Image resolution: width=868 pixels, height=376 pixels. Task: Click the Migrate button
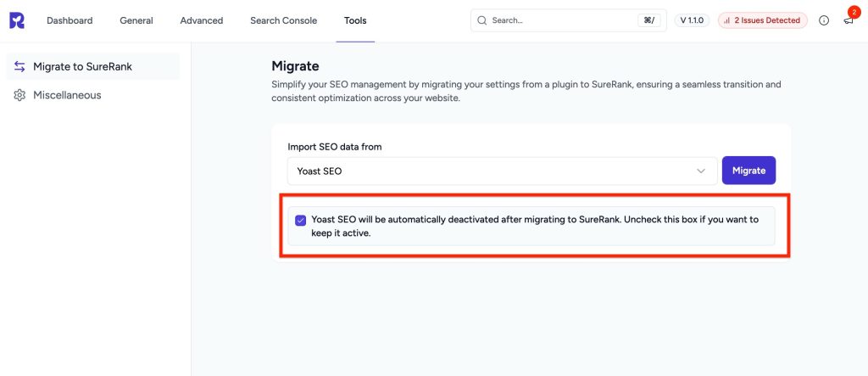coord(748,171)
